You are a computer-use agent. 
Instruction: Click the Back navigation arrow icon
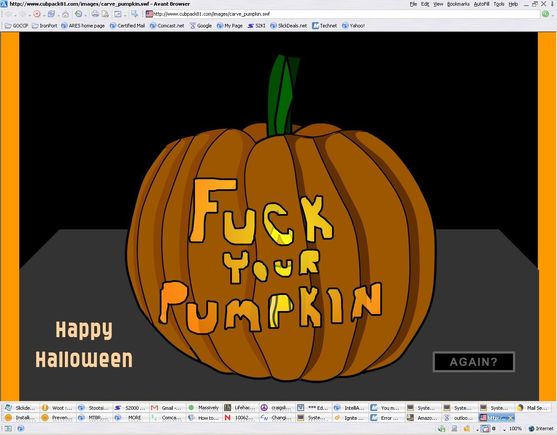9,14
